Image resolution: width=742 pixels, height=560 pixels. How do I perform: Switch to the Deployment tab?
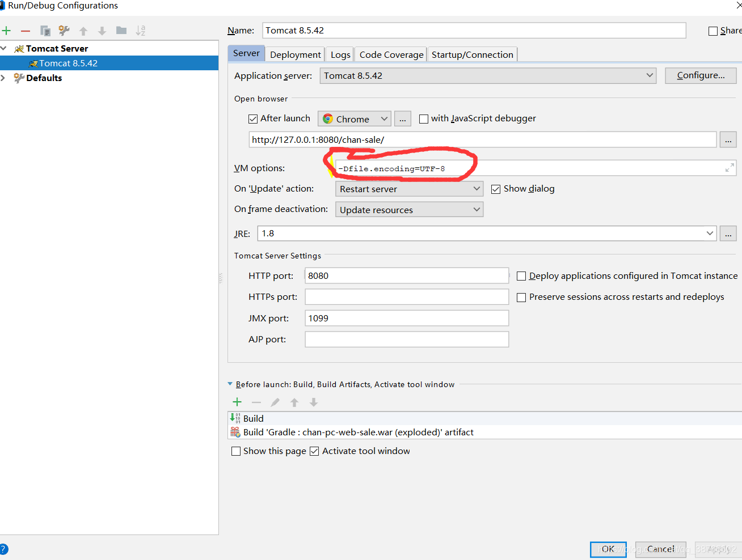click(x=296, y=54)
